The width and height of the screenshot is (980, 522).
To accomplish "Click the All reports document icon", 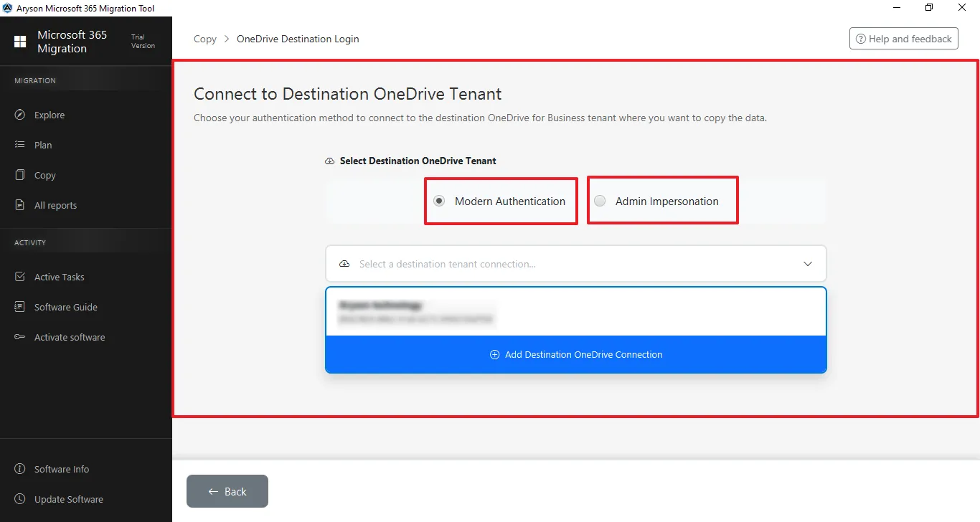I will pos(20,205).
